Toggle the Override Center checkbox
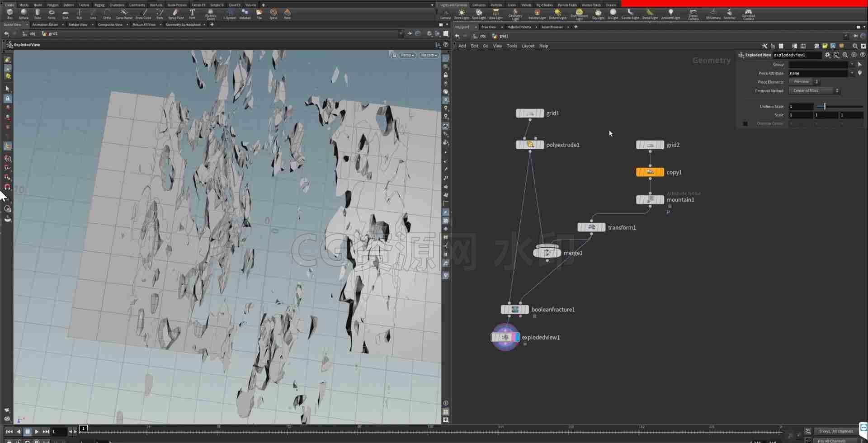This screenshot has width=868, height=443. pos(745,123)
